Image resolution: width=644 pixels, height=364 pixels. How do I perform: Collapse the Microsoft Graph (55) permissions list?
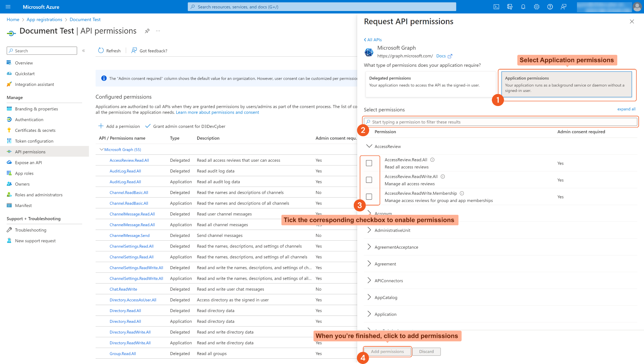101,149
